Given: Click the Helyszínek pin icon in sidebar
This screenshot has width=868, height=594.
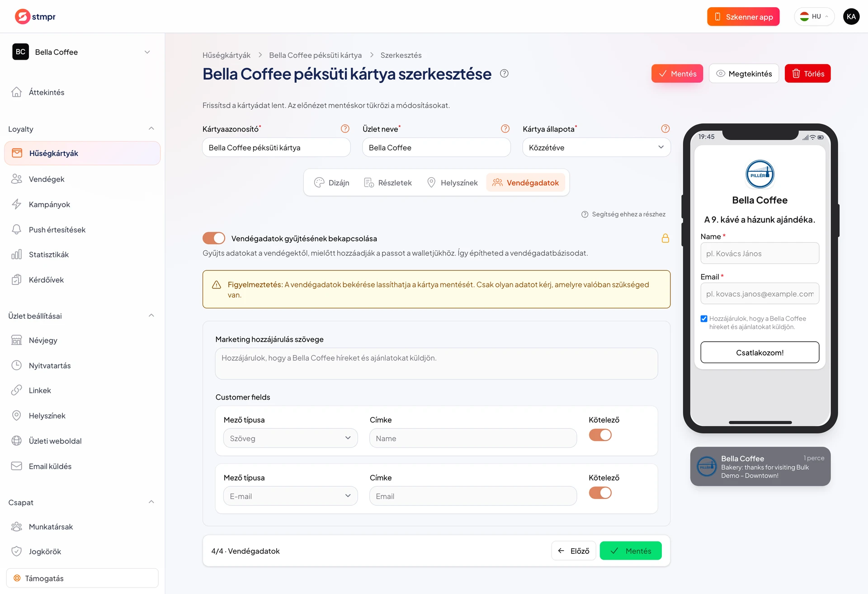Looking at the screenshot, I should [x=17, y=415].
